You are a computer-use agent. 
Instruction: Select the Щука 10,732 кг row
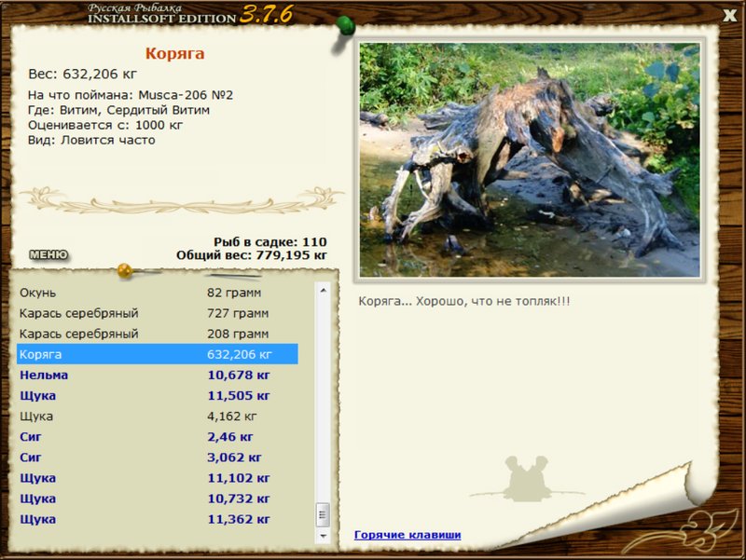coord(158,499)
